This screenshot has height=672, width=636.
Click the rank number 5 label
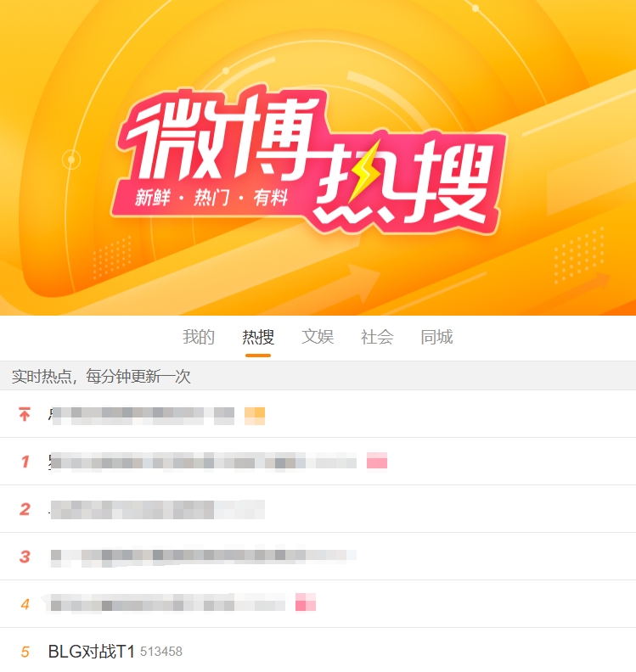click(25, 652)
